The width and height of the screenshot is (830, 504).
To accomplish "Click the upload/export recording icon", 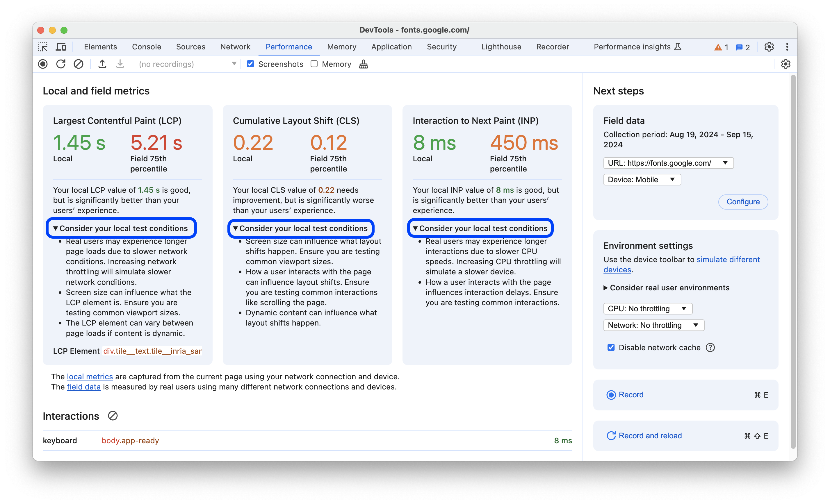I will pyautogui.click(x=102, y=64).
